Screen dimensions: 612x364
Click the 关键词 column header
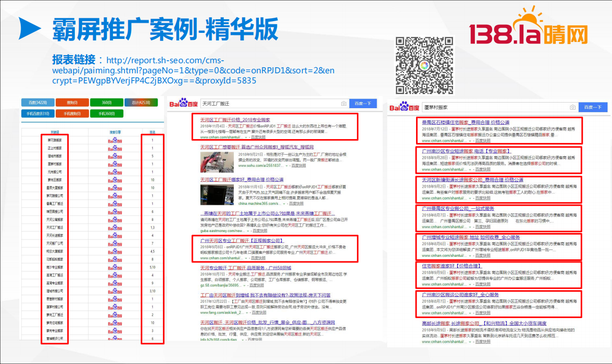[x=55, y=132]
